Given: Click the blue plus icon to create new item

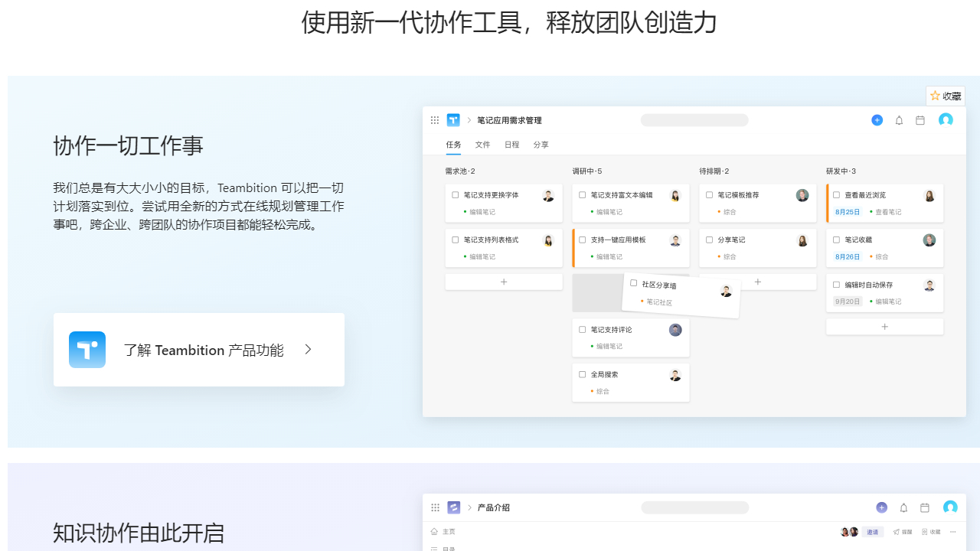Looking at the screenshot, I should click(x=877, y=120).
